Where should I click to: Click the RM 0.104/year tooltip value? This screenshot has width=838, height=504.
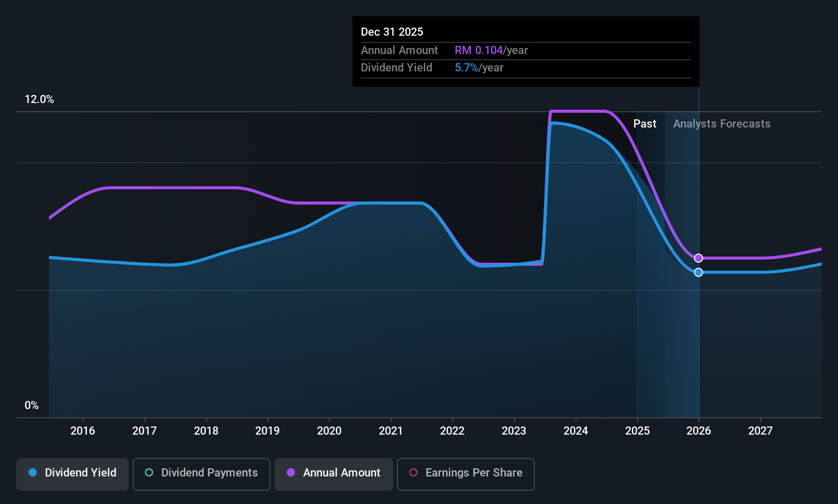[491, 51]
